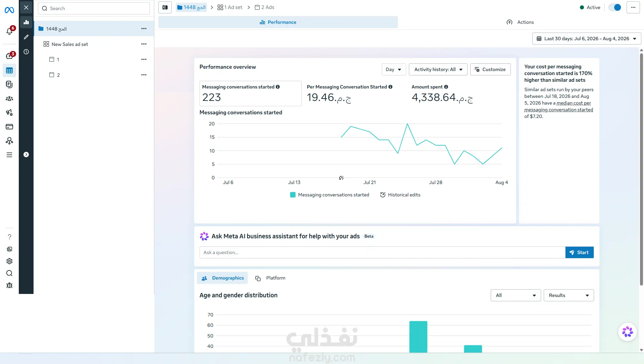Open the Campaigns table icon in sidebar
Screen dimensions: 644x364
click(x=9, y=71)
